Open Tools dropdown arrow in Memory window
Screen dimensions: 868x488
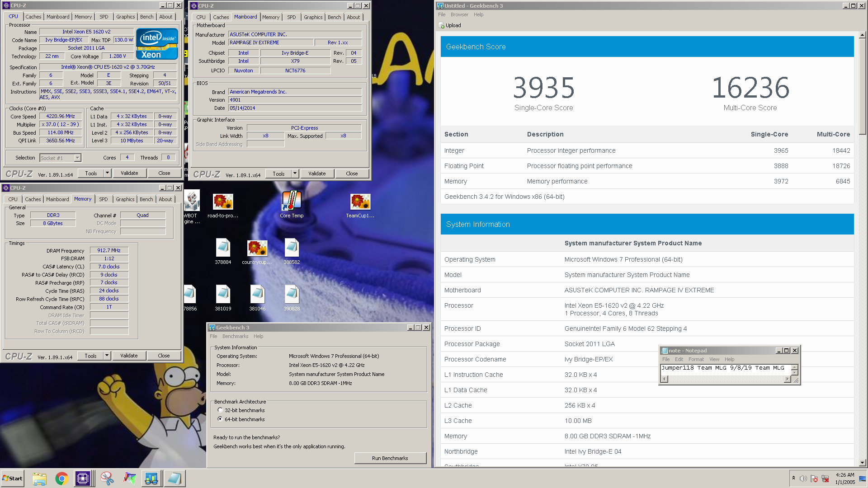tap(107, 356)
